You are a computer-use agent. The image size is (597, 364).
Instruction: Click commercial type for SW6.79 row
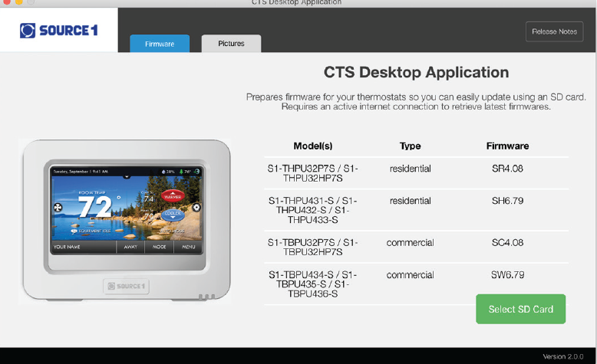tap(410, 274)
